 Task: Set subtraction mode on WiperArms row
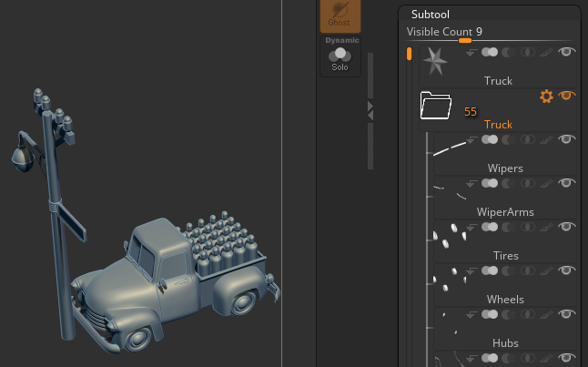point(508,183)
